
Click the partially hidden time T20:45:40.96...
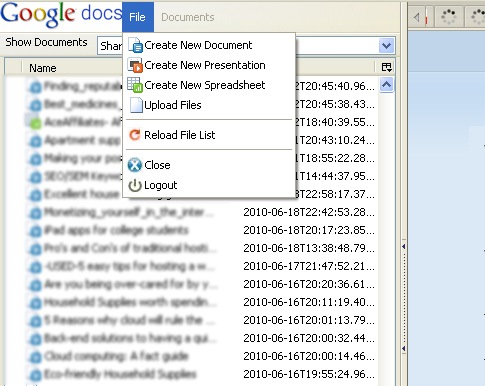[335, 86]
